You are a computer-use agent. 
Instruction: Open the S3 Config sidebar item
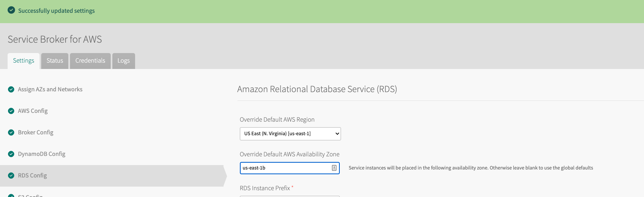pyautogui.click(x=30, y=195)
